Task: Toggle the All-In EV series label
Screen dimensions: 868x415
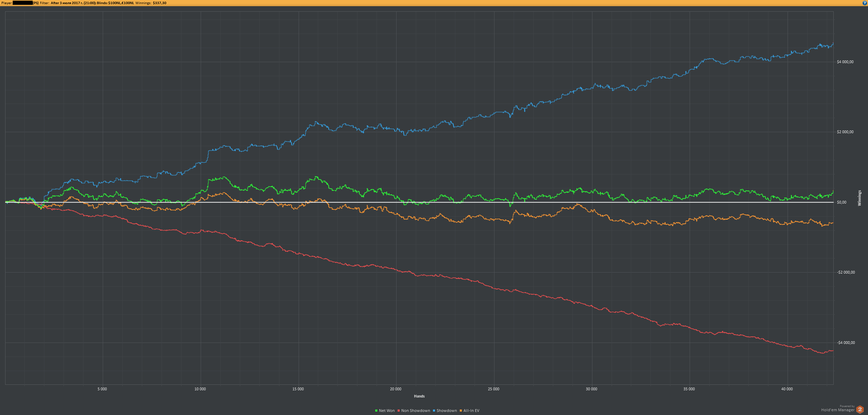Action: tap(471, 411)
